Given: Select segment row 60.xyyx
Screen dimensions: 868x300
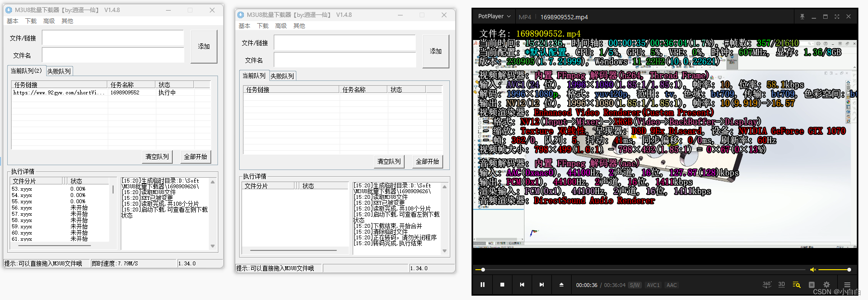Looking at the screenshot, I should pos(60,233).
